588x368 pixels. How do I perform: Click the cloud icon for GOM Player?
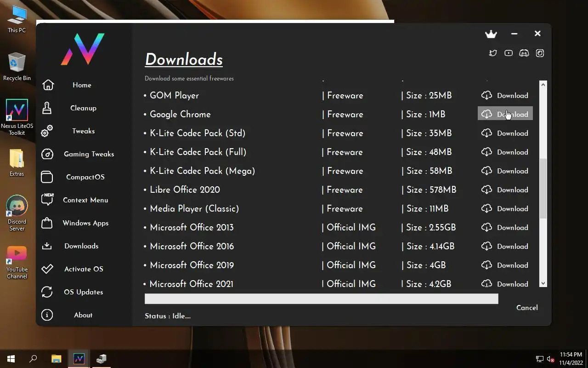pyautogui.click(x=486, y=96)
